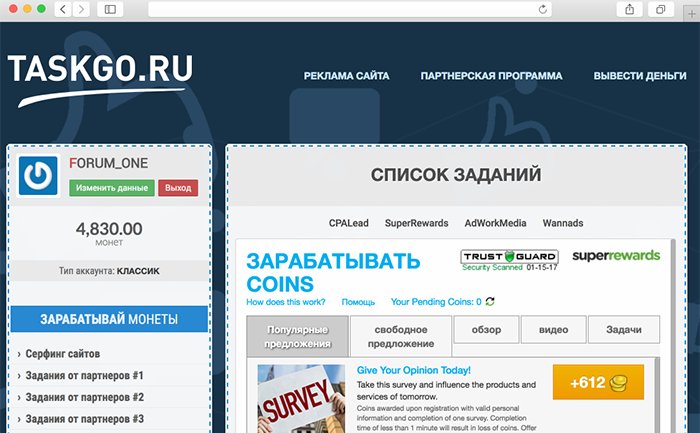Screen dimensions: 700x433
Task: Click the Your Pending Coins: 0 text
Action: pos(436,302)
